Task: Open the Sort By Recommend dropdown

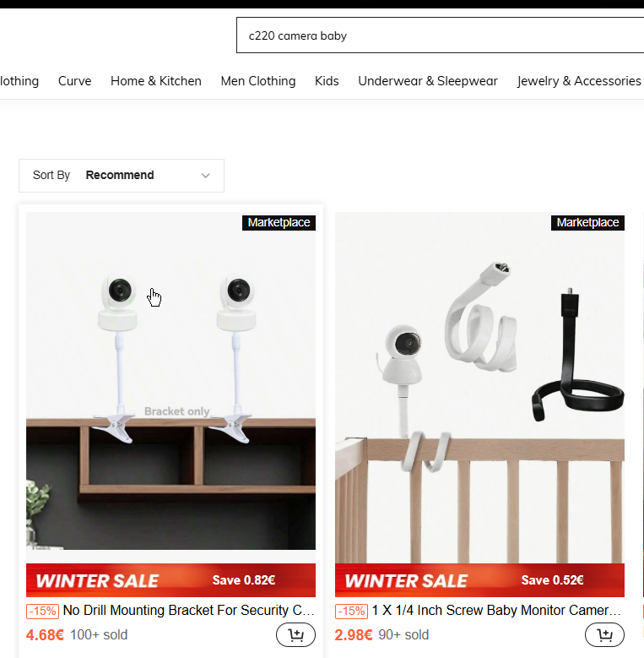Action: point(122,176)
